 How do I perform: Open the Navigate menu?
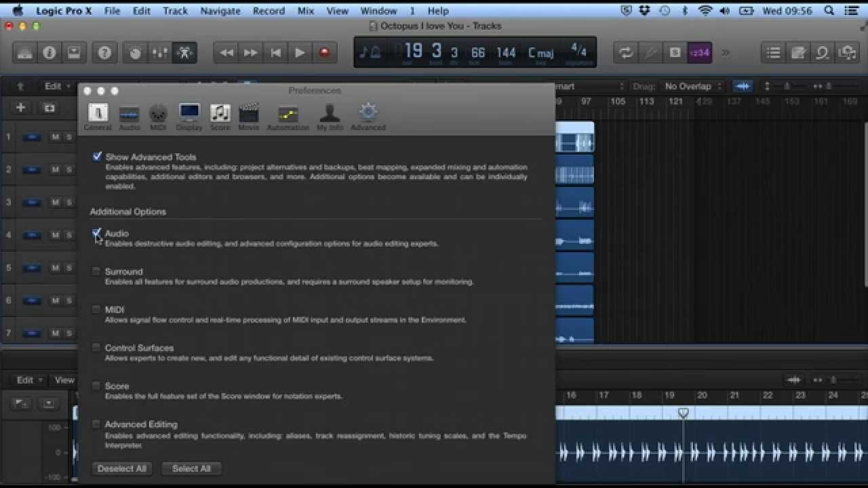[220, 11]
